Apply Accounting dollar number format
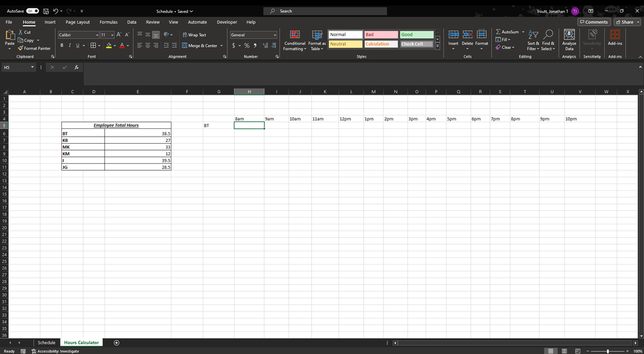The width and height of the screenshot is (644, 354). (234, 46)
